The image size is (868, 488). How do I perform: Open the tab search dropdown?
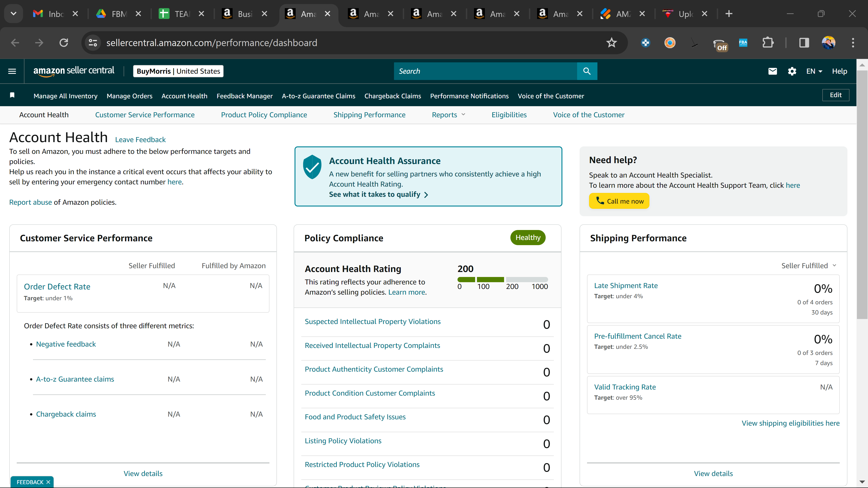tap(14, 14)
